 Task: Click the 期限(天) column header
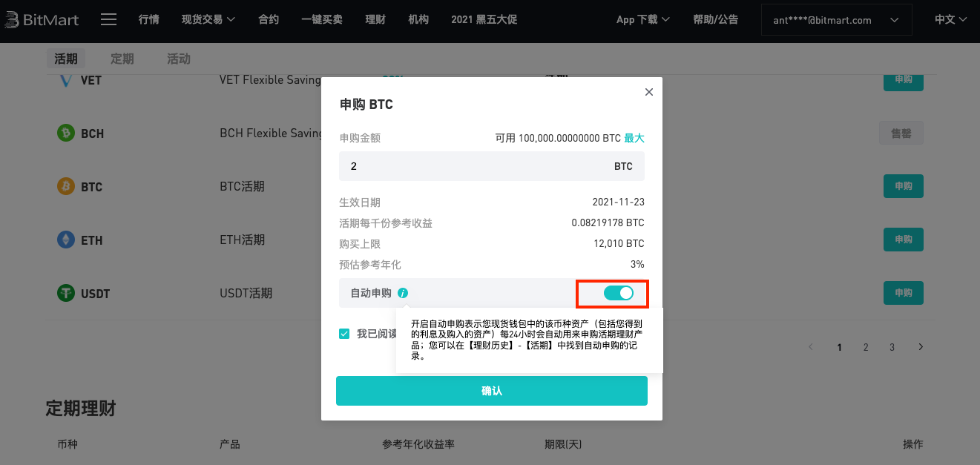[x=563, y=444]
